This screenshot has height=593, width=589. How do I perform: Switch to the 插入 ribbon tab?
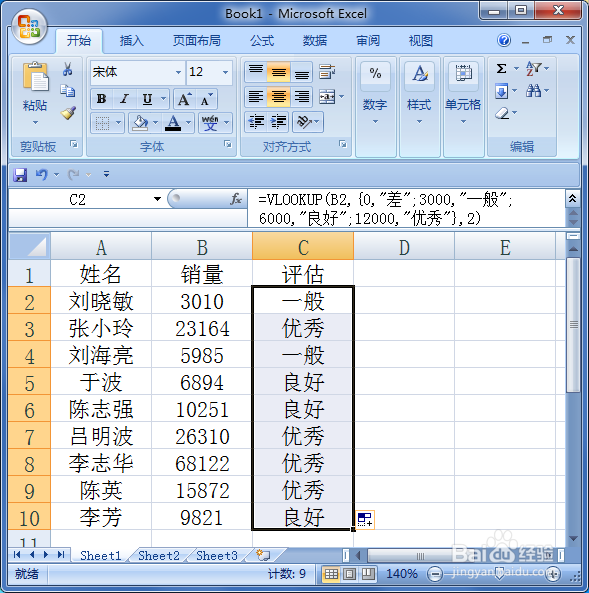point(132,40)
